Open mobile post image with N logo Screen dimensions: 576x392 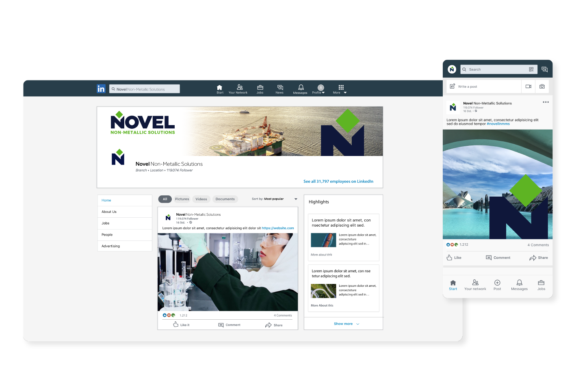[x=498, y=184]
